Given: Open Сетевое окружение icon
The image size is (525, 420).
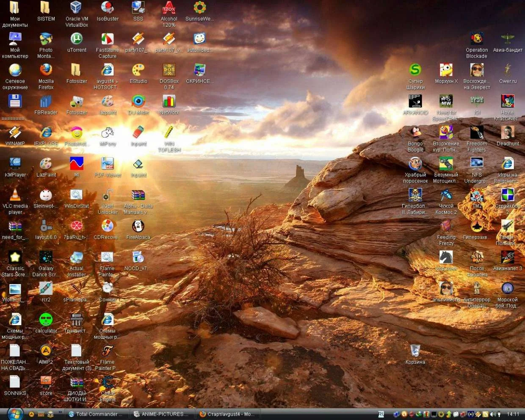Looking at the screenshot, I should (x=15, y=77).
